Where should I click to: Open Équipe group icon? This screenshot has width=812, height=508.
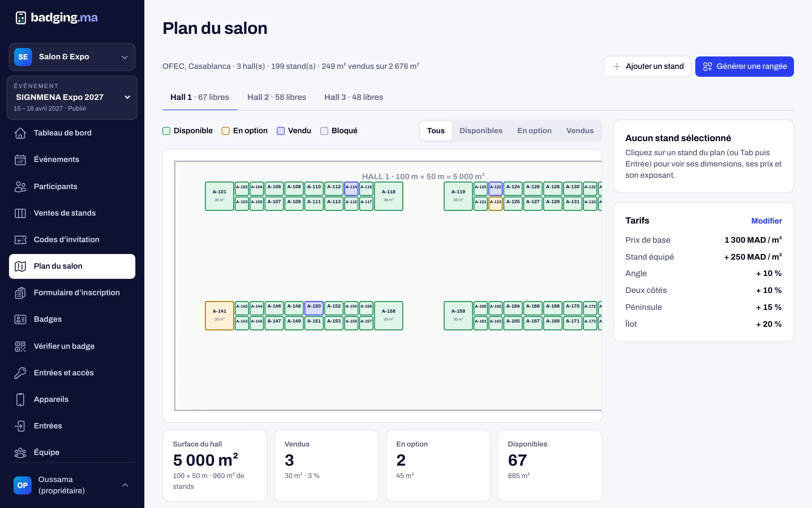click(20, 452)
